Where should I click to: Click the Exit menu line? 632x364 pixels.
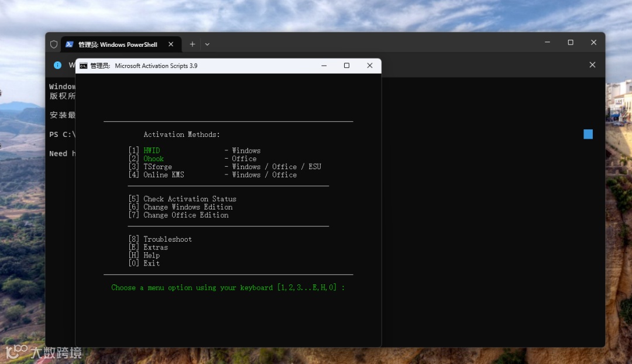click(x=144, y=263)
